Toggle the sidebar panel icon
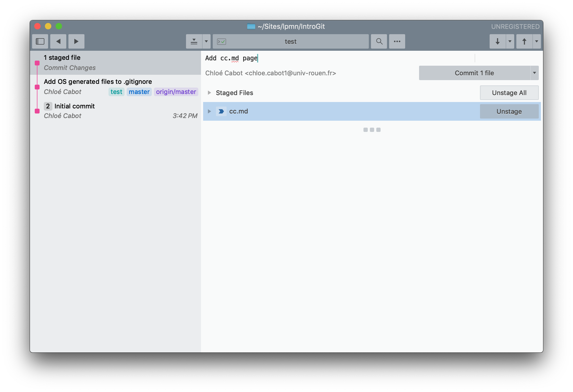573x392 pixels. point(40,41)
